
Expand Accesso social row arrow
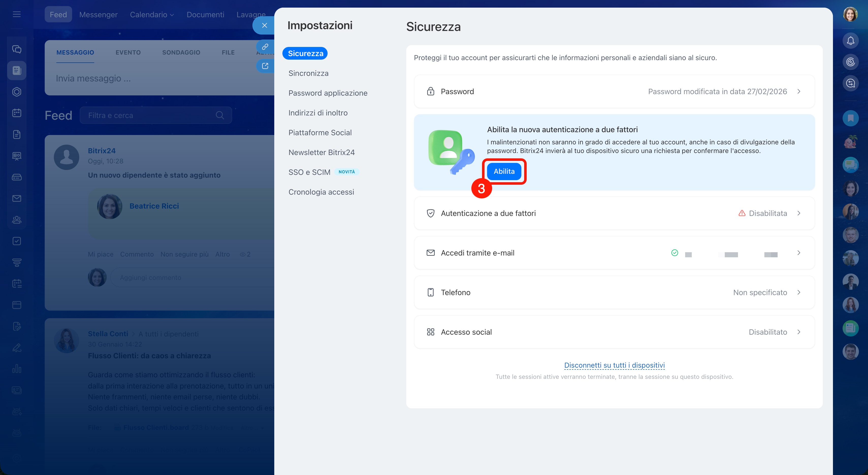799,332
